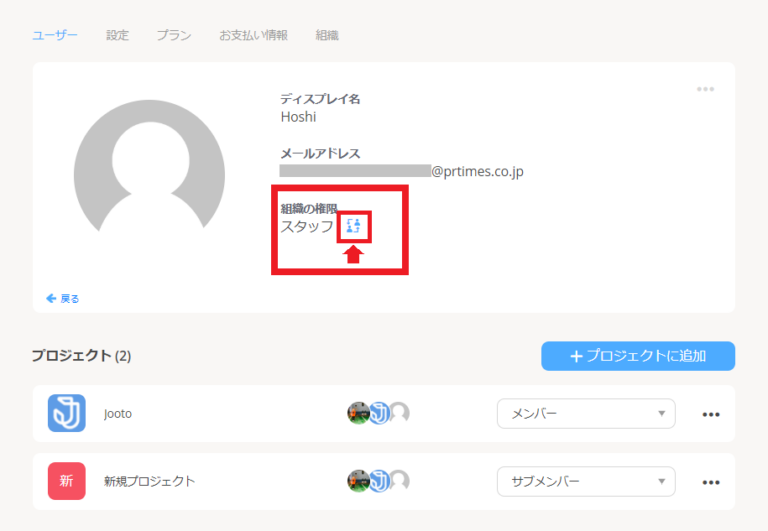Image resolution: width=768 pixels, height=531 pixels.
Task: Go to the プラン tab
Action: [x=174, y=35]
